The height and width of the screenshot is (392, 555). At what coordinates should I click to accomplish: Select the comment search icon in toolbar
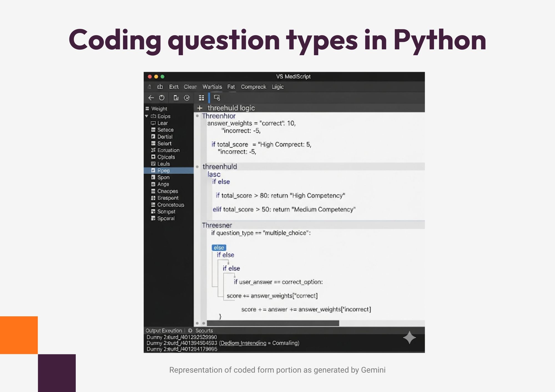coord(216,98)
